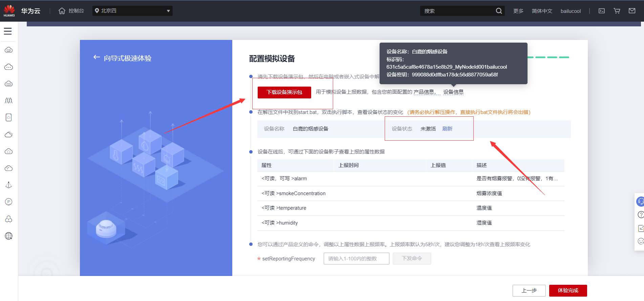Open the disk storage sidebar icon

click(9, 117)
